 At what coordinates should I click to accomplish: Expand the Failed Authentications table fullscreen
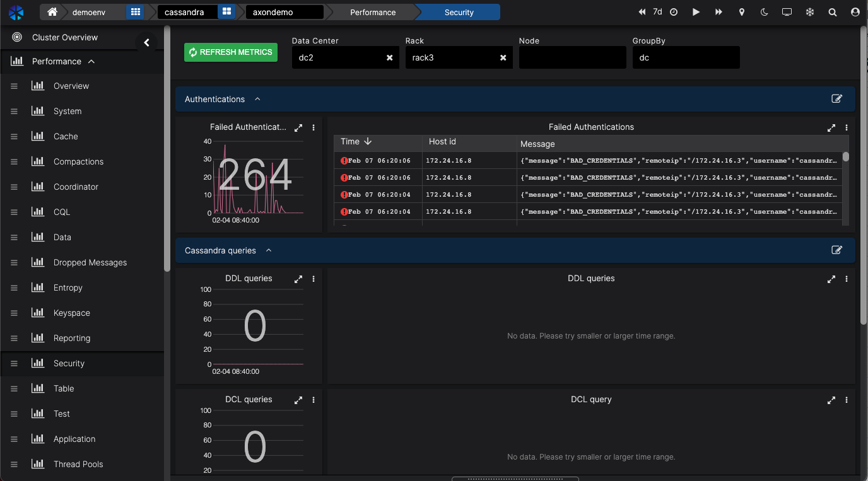(831, 127)
